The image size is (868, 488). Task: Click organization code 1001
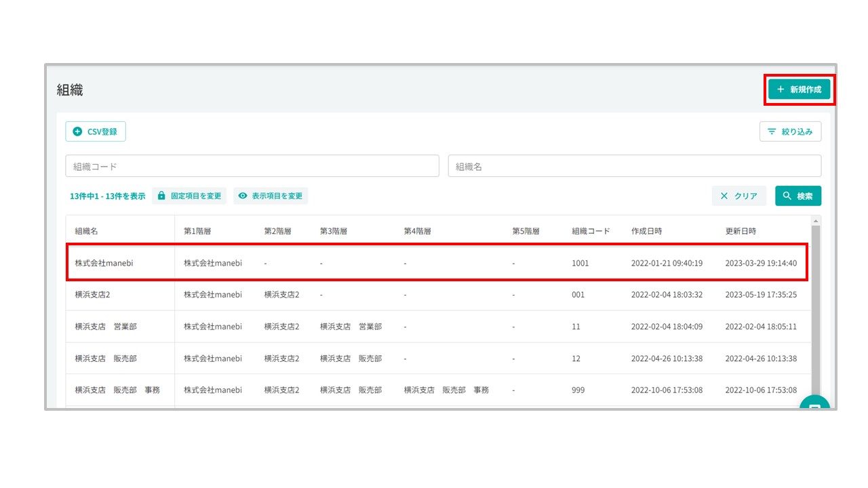point(580,263)
